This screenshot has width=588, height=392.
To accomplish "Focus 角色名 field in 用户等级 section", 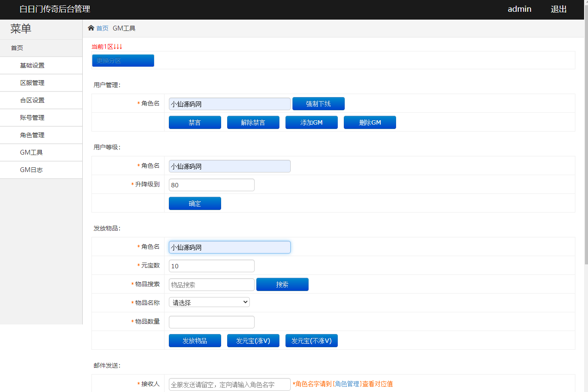I will pyautogui.click(x=230, y=166).
